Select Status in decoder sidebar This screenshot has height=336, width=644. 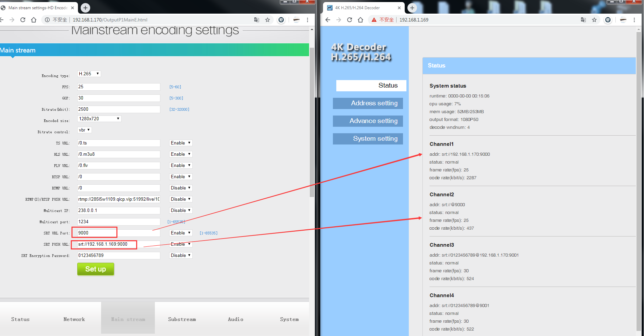click(371, 86)
